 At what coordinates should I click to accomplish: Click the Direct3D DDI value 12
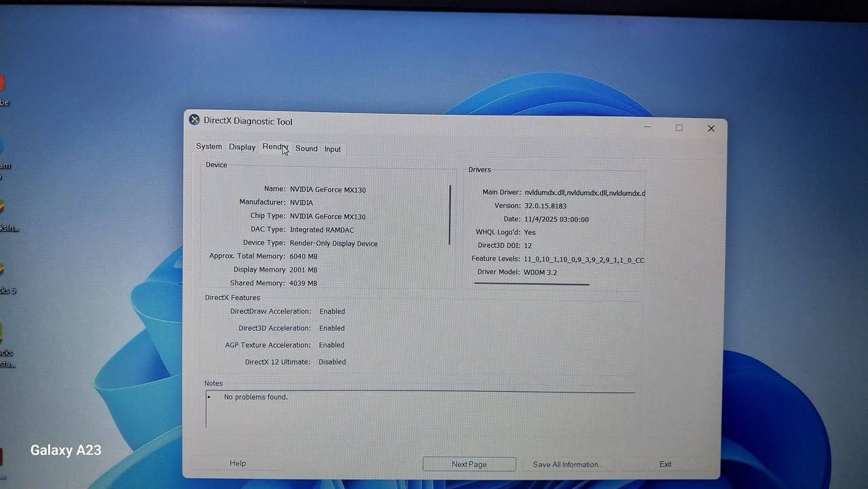pos(528,245)
